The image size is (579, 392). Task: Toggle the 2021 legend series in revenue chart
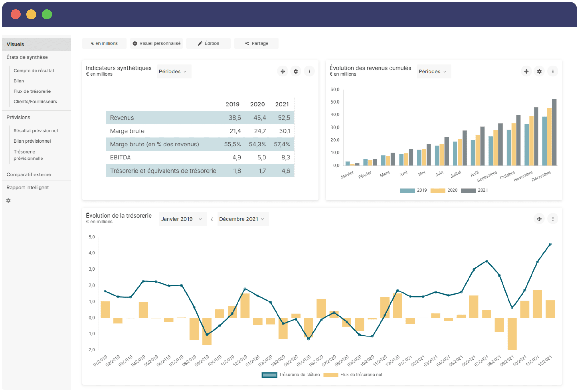tap(474, 190)
